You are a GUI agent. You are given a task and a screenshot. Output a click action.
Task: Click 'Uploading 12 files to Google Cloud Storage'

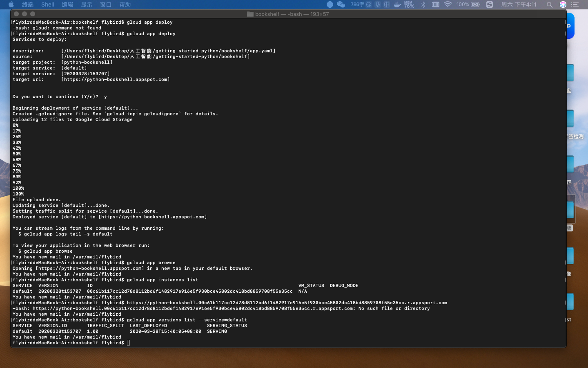pyautogui.click(x=73, y=119)
